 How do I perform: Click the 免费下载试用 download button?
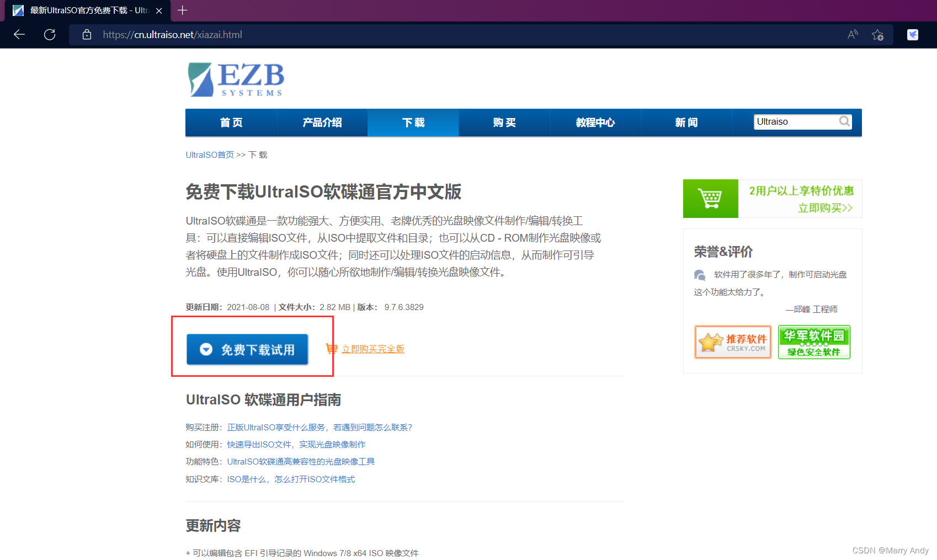point(247,349)
